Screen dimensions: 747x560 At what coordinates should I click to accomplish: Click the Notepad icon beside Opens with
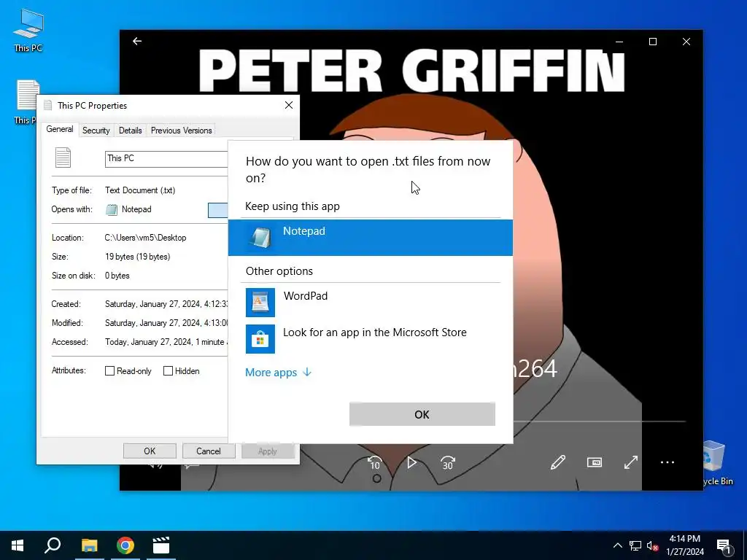[x=112, y=209]
